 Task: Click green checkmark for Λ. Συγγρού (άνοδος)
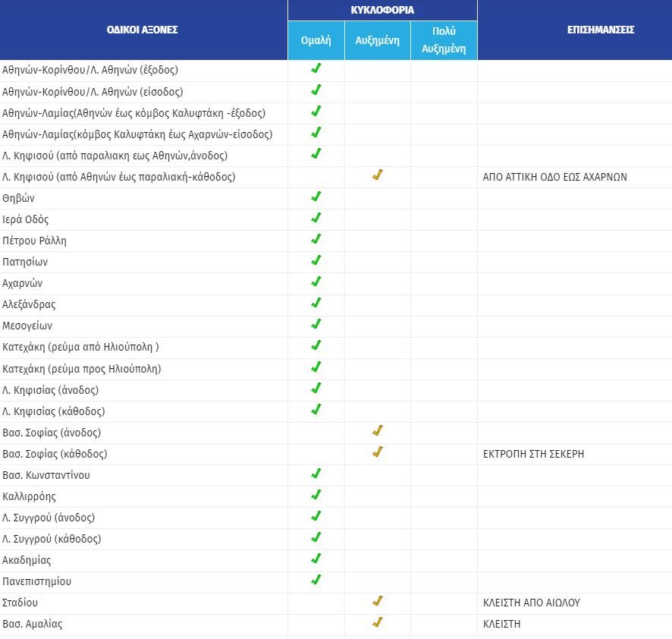pos(316,516)
